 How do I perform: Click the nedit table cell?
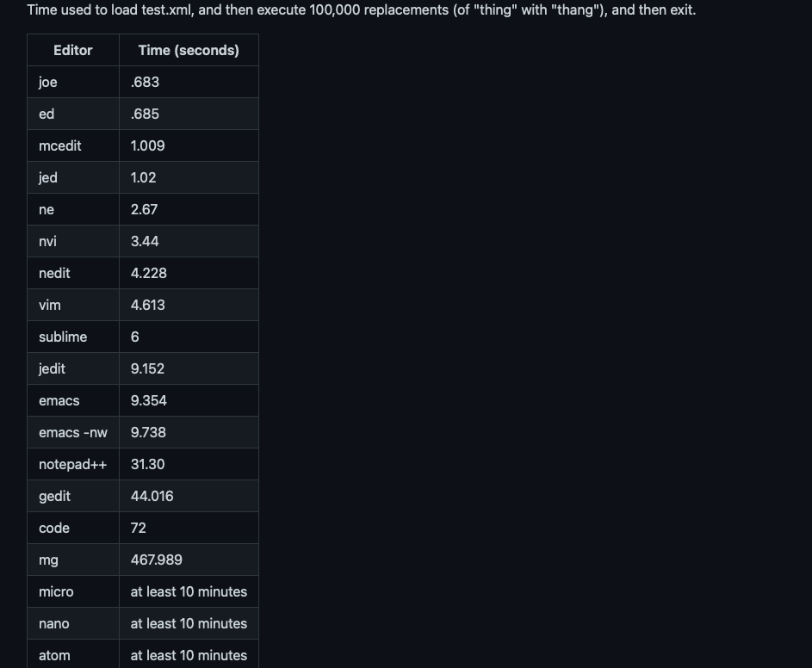[x=73, y=273]
